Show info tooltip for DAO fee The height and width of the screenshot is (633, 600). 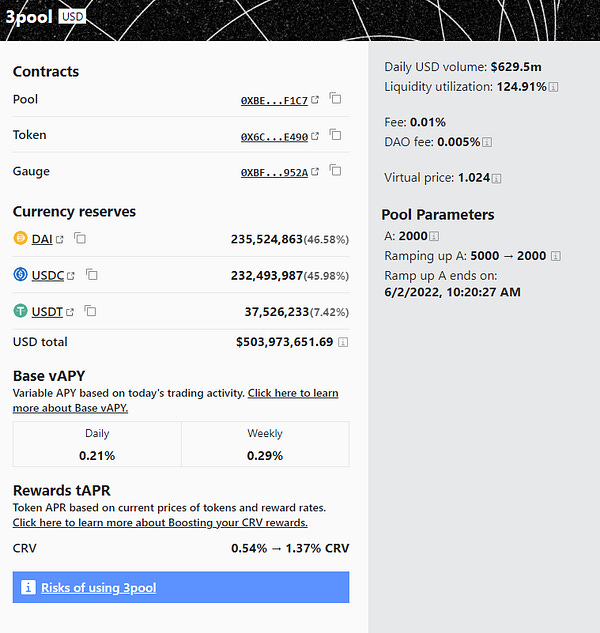click(487, 143)
